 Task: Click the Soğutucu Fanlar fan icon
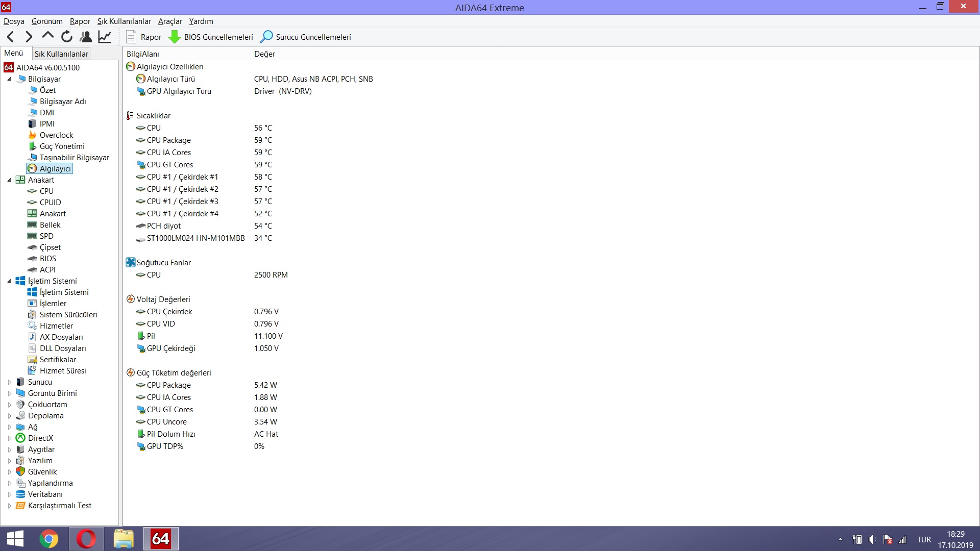pyautogui.click(x=131, y=263)
